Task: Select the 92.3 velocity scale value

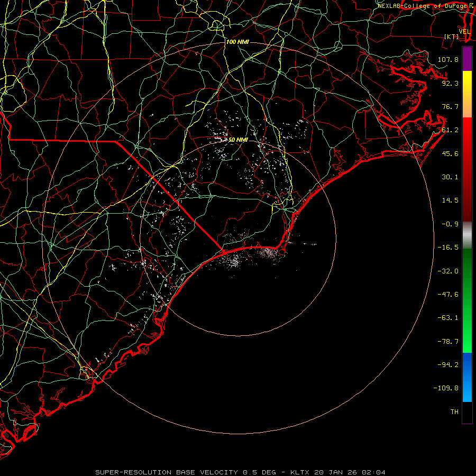Action: pos(450,83)
